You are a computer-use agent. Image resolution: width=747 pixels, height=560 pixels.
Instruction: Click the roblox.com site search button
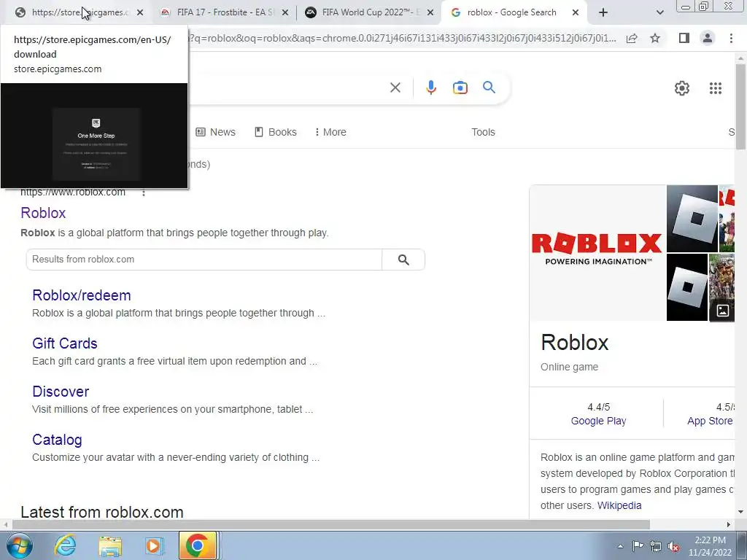[403, 260]
